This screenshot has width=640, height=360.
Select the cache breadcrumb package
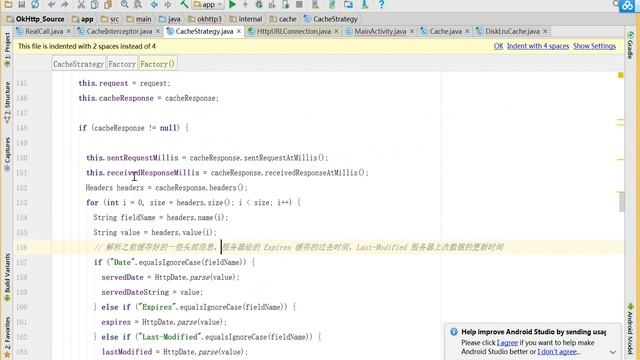coord(283,19)
